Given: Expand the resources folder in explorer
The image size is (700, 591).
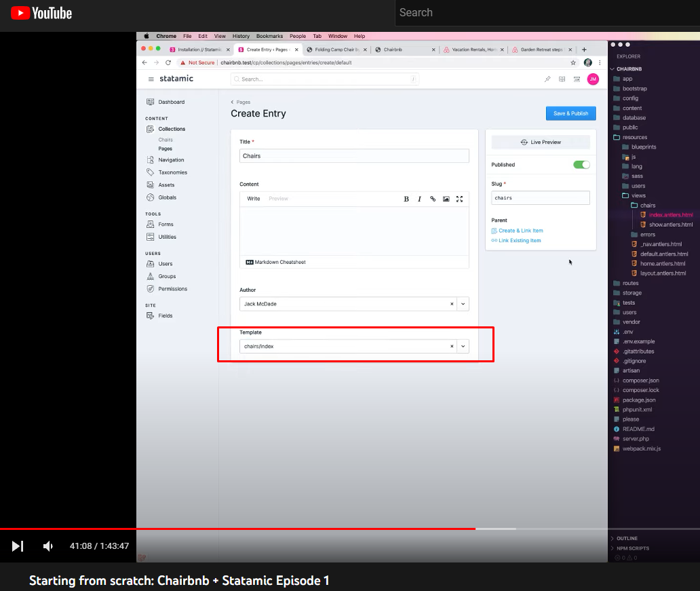Looking at the screenshot, I should tap(630, 137).
